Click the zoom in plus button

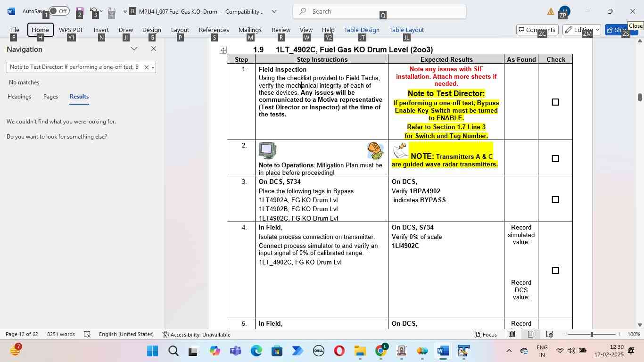click(x=620, y=334)
